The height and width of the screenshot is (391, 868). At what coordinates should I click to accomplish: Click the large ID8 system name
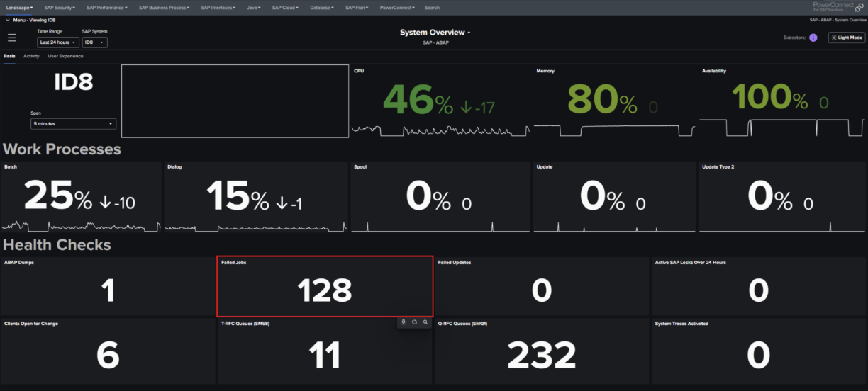74,83
